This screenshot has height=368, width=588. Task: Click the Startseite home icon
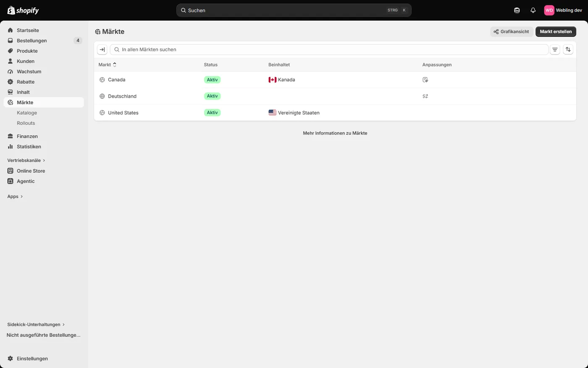pyautogui.click(x=10, y=30)
